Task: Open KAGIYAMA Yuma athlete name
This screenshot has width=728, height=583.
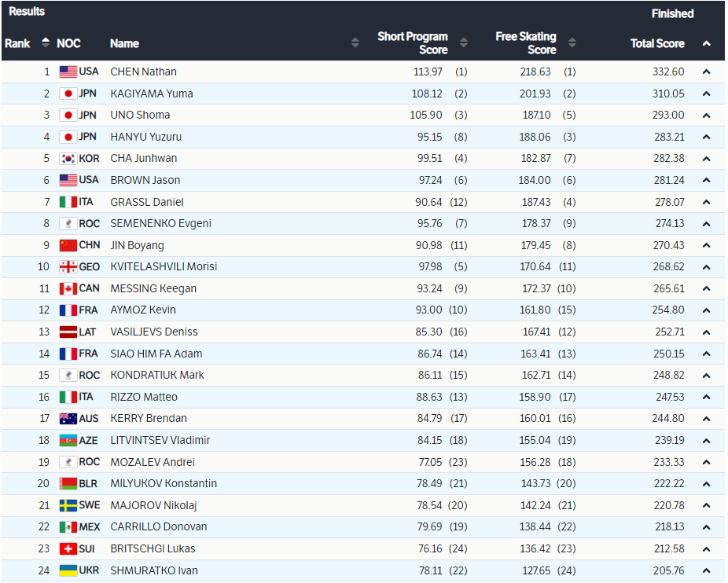Action: tap(151, 93)
